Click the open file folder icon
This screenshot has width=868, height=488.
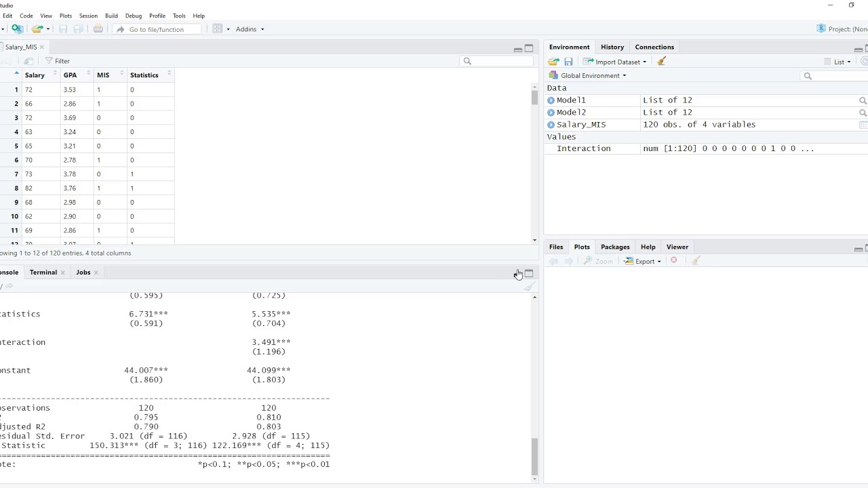(x=37, y=29)
